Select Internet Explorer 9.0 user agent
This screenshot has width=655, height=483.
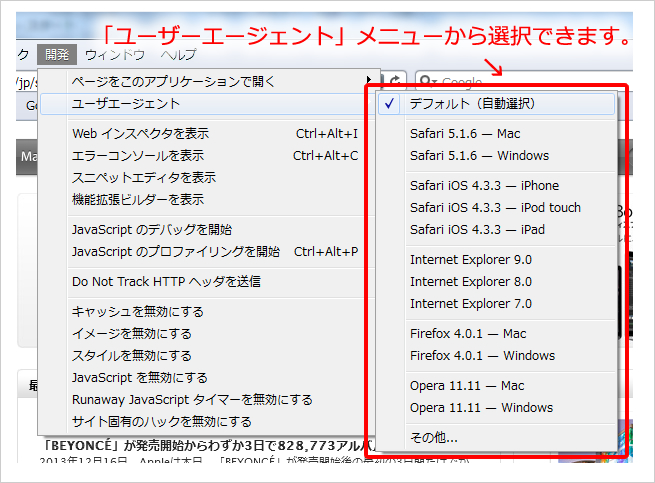click(x=470, y=259)
